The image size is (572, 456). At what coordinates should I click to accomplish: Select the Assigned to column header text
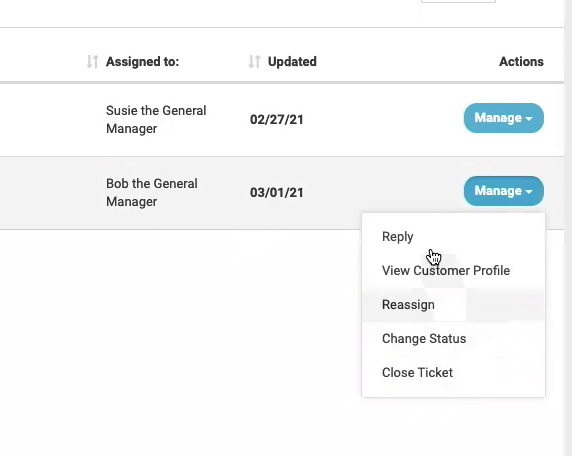(x=143, y=62)
